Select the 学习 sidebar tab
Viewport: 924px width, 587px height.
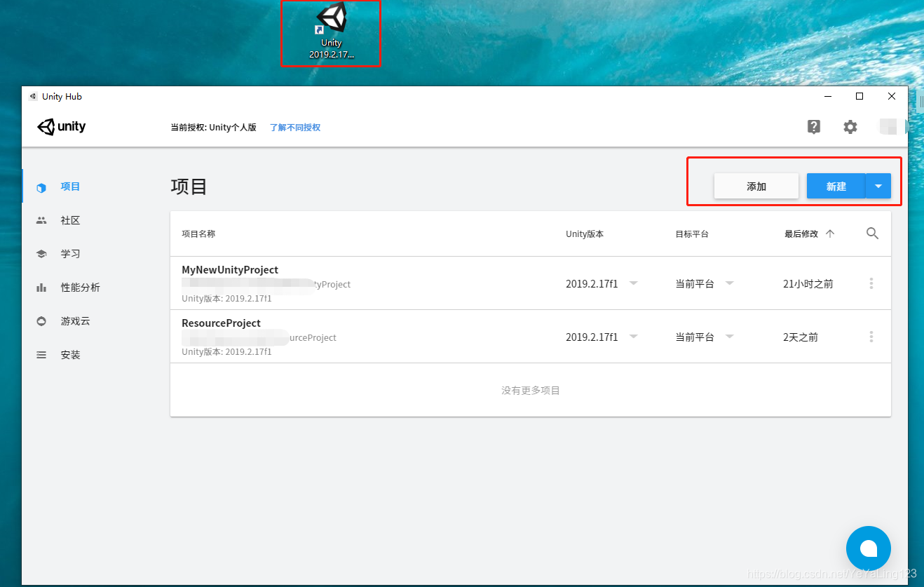pyautogui.click(x=70, y=254)
